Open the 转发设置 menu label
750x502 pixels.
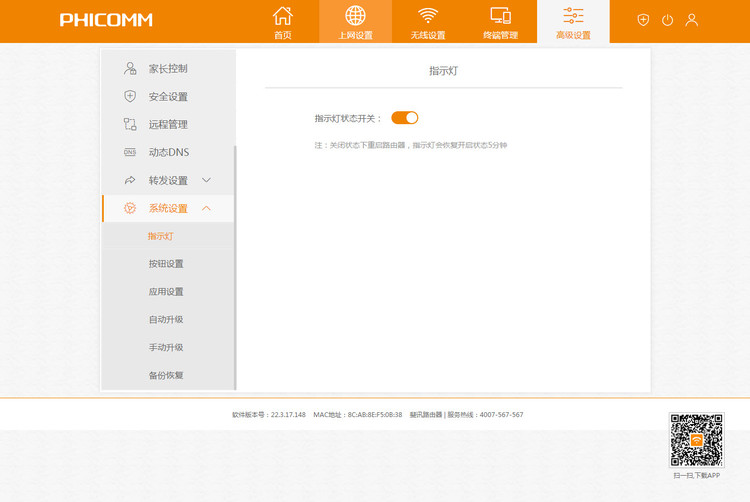[x=168, y=180]
